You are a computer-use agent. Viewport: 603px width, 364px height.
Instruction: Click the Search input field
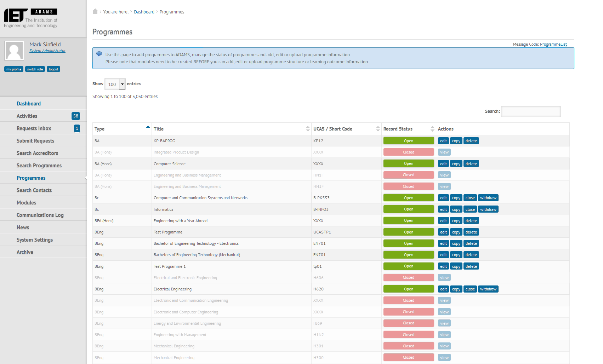pos(530,112)
